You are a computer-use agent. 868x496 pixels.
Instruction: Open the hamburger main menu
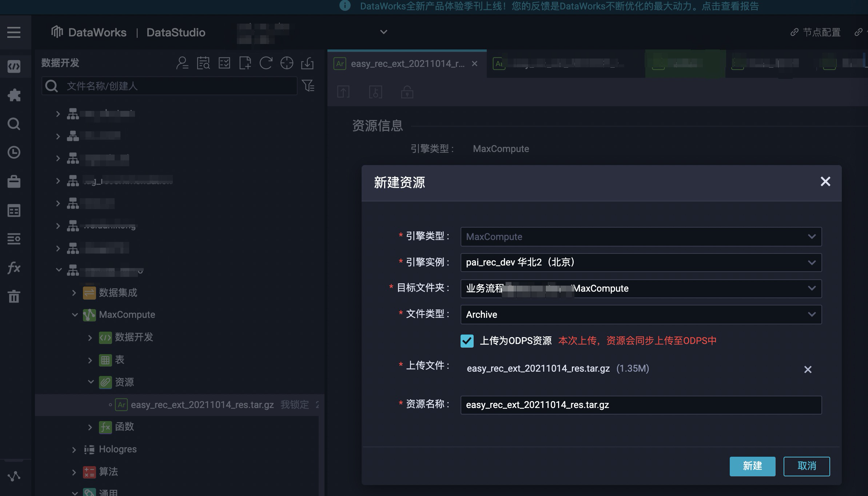point(14,32)
